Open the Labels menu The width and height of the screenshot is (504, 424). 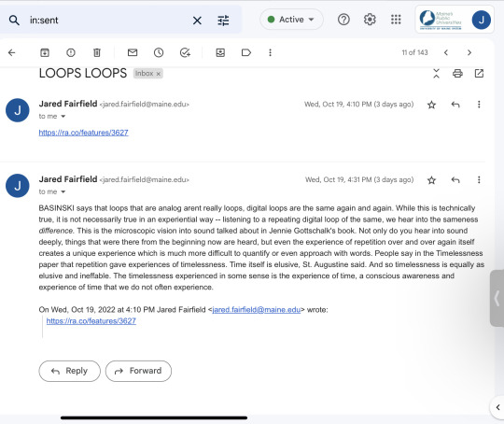point(246,52)
